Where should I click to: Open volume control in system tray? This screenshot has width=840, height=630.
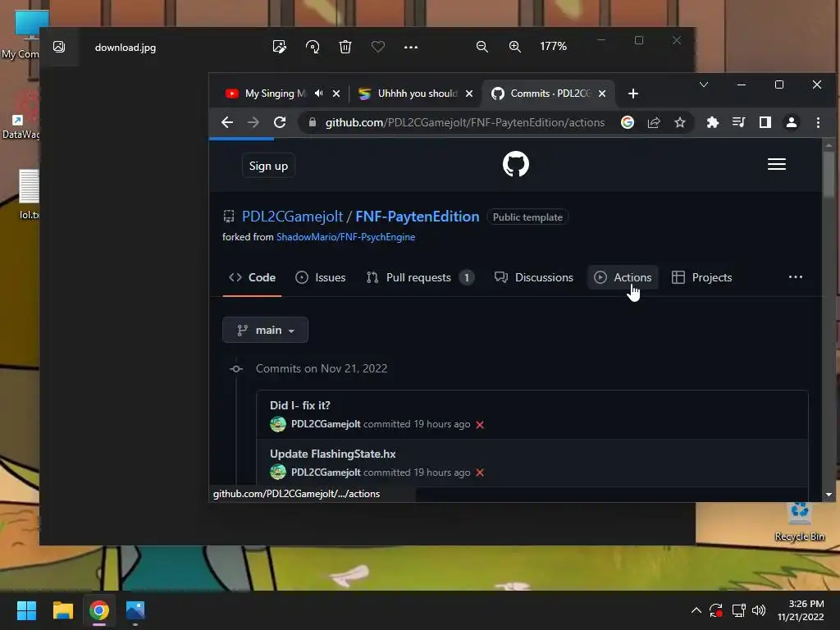coord(759,610)
